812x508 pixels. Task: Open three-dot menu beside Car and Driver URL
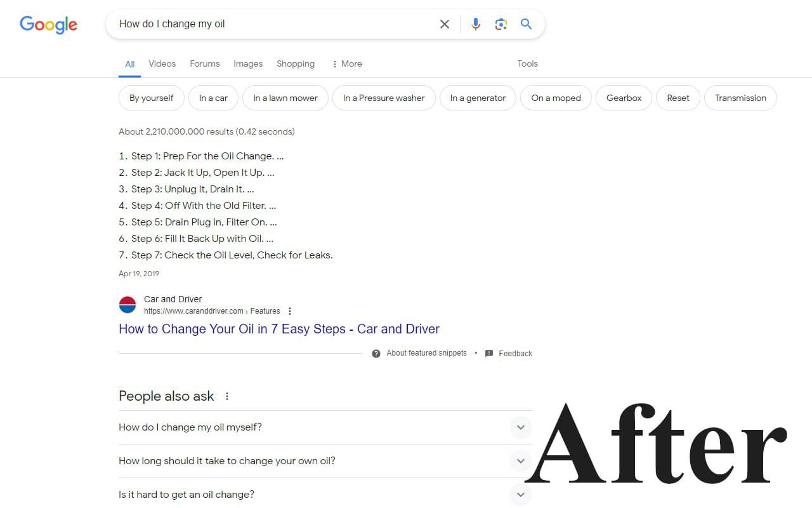[290, 311]
